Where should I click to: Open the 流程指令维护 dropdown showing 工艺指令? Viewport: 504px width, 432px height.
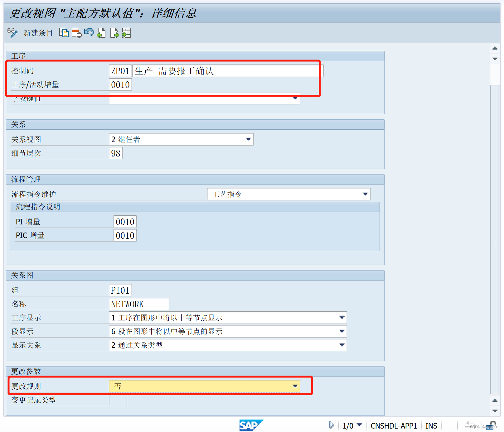(x=365, y=194)
